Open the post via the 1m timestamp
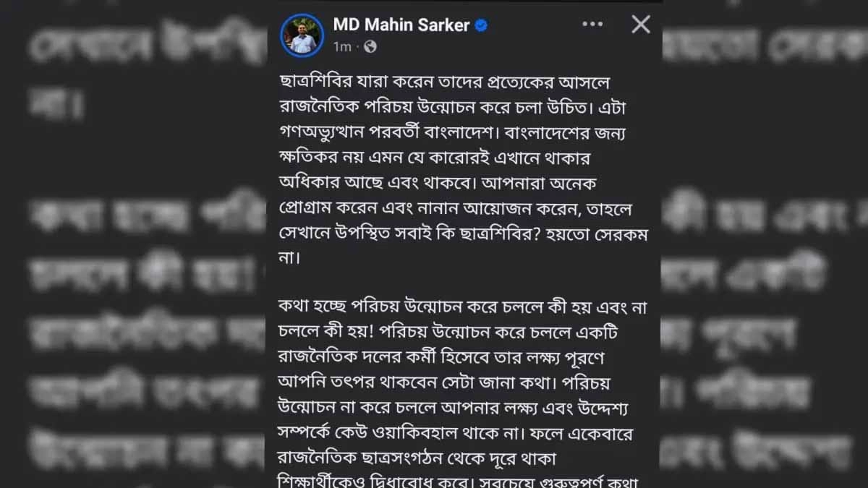The image size is (868, 488). click(342, 47)
